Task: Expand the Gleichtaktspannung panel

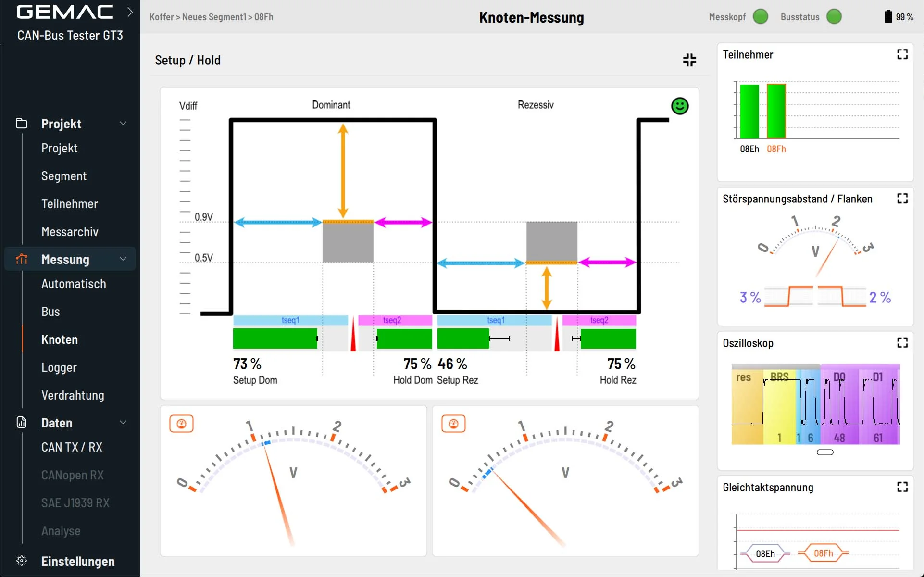Action: 902,487
